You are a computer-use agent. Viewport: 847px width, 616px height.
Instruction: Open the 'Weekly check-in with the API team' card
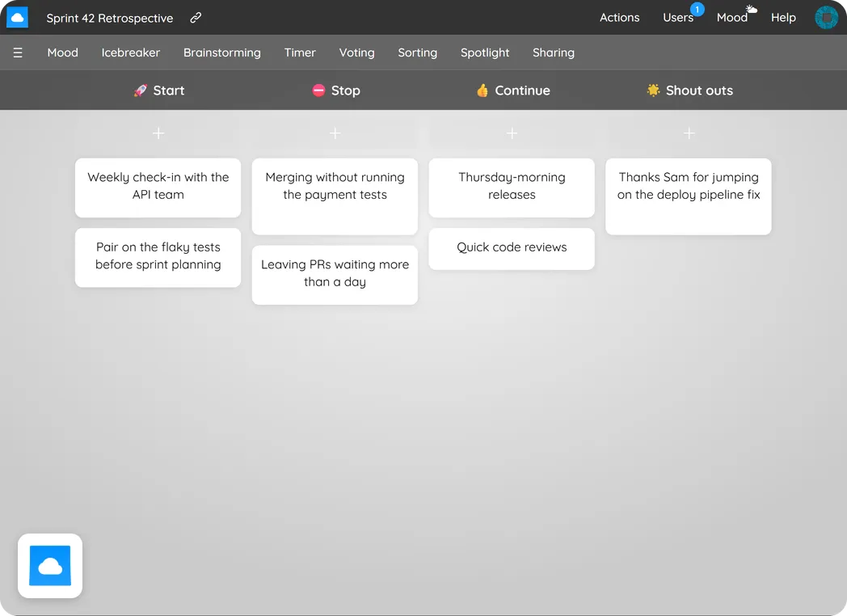click(x=158, y=188)
